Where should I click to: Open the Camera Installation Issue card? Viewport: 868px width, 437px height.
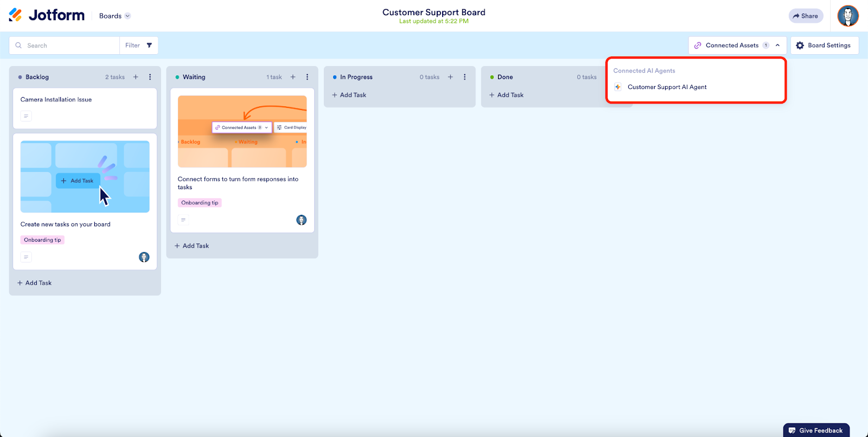pyautogui.click(x=85, y=108)
